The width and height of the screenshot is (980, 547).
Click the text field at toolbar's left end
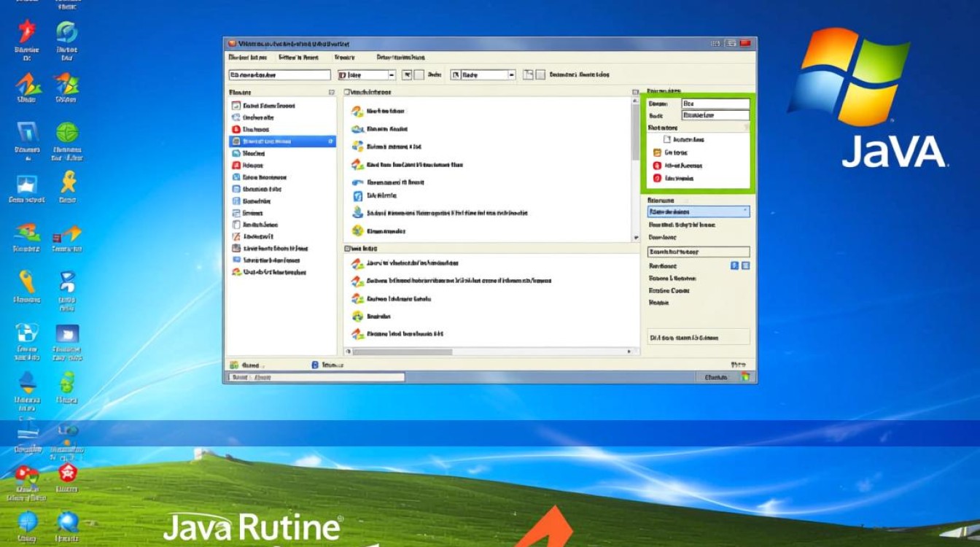tap(279, 74)
